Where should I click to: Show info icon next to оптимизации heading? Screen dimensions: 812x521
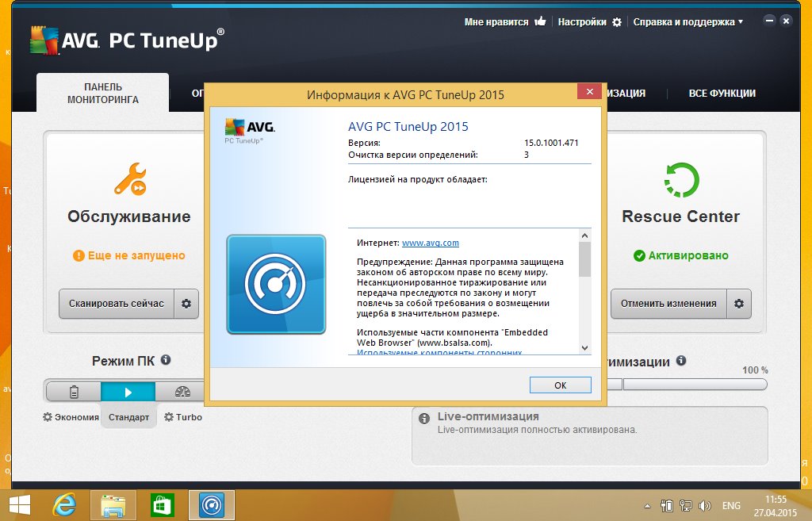click(681, 361)
